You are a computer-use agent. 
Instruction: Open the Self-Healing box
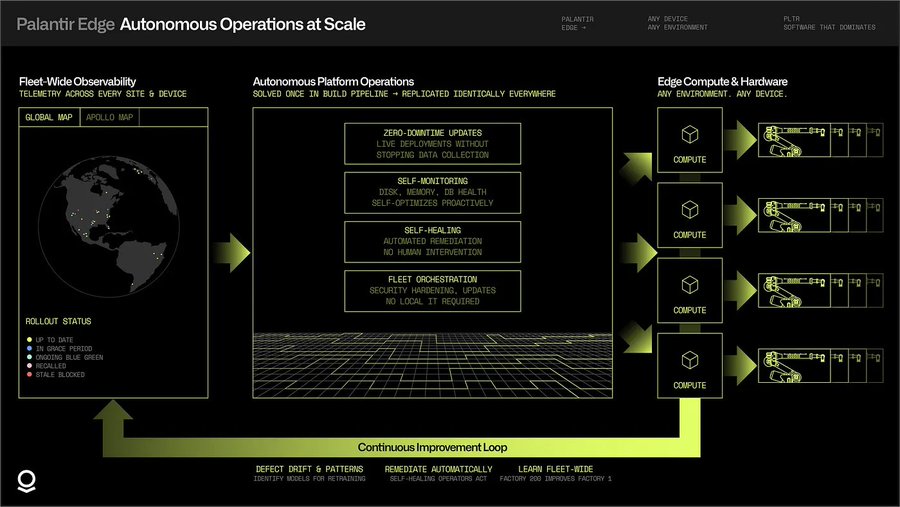click(x=432, y=242)
